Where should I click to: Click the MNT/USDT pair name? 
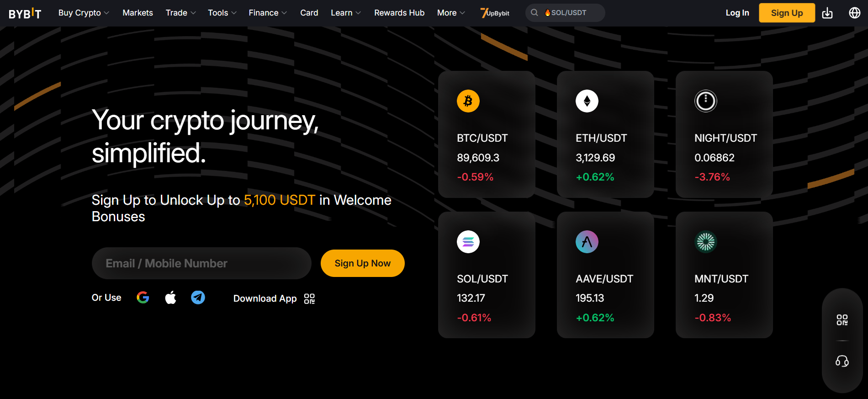[721, 279]
